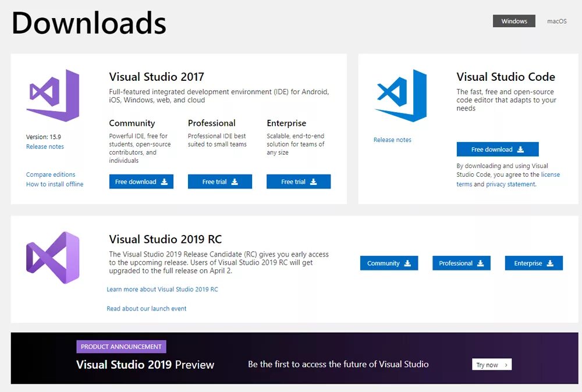Open the license terms link

[550, 174]
